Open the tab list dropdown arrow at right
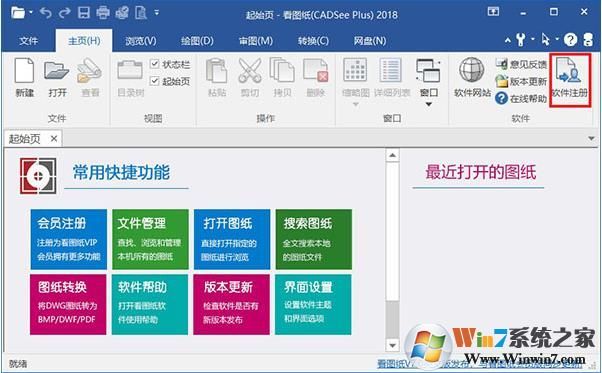This screenshot has height=373, width=602. pyautogui.click(x=592, y=138)
